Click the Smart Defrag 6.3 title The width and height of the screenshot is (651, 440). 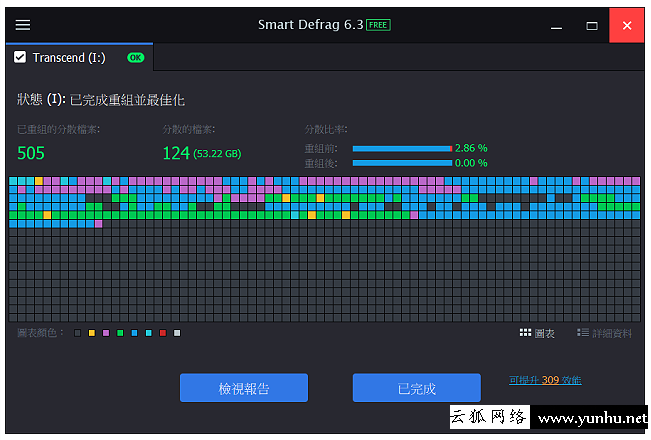click(311, 25)
